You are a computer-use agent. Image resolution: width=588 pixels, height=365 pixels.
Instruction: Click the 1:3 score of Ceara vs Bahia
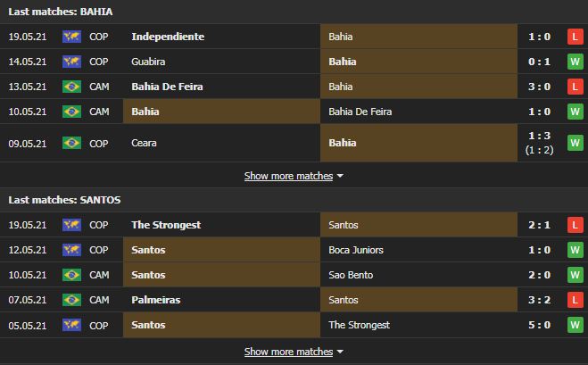[x=539, y=136]
